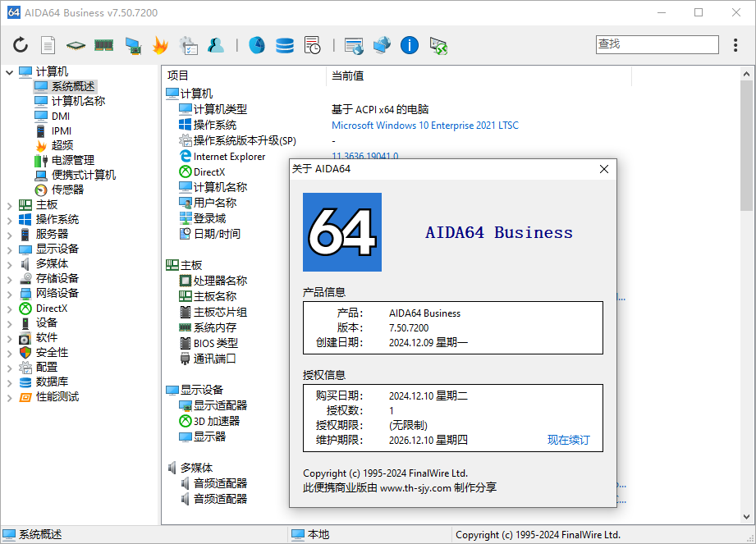Click inside the 查找 search field
The width and height of the screenshot is (756, 544).
point(657,44)
